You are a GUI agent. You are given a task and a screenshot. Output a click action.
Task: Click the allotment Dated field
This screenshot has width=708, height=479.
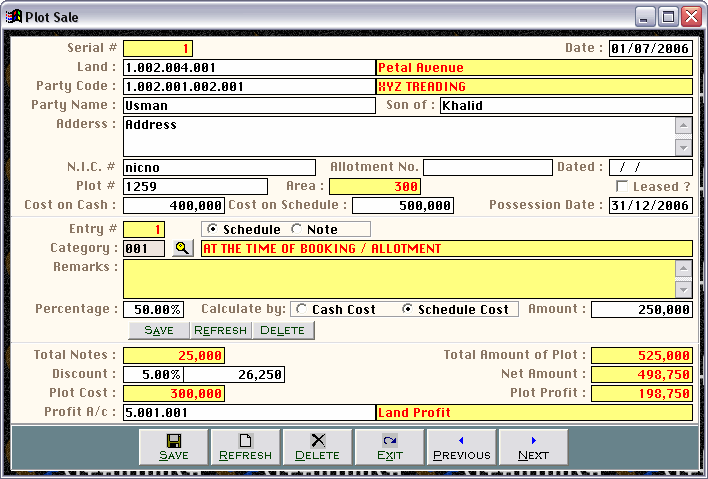(x=651, y=167)
